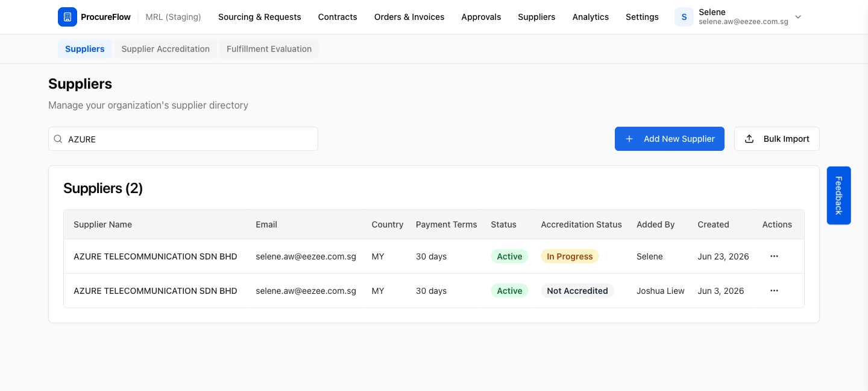The height and width of the screenshot is (391, 868).
Task: Click the Bulk Import button
Action: coord(777,139)
